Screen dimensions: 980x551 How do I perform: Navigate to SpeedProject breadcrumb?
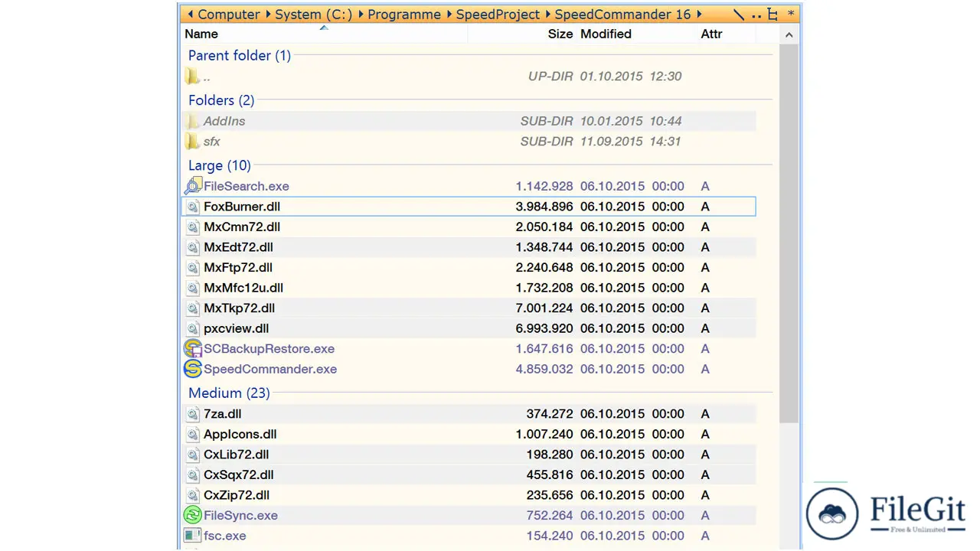pyautogui.click(x=498, y=15)
